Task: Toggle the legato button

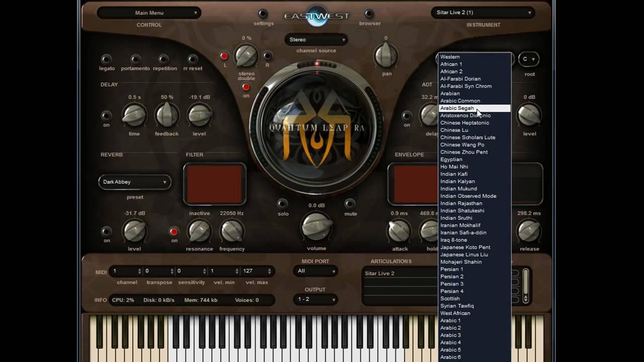Action: (106, 59)
